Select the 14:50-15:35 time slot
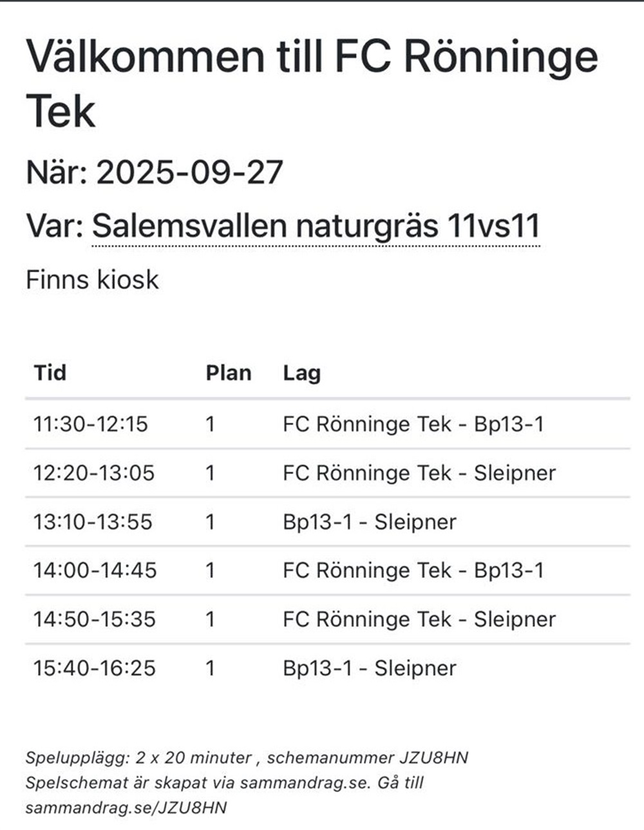Image resolution: width=644 pixels, height=830 pixels. 95,619
